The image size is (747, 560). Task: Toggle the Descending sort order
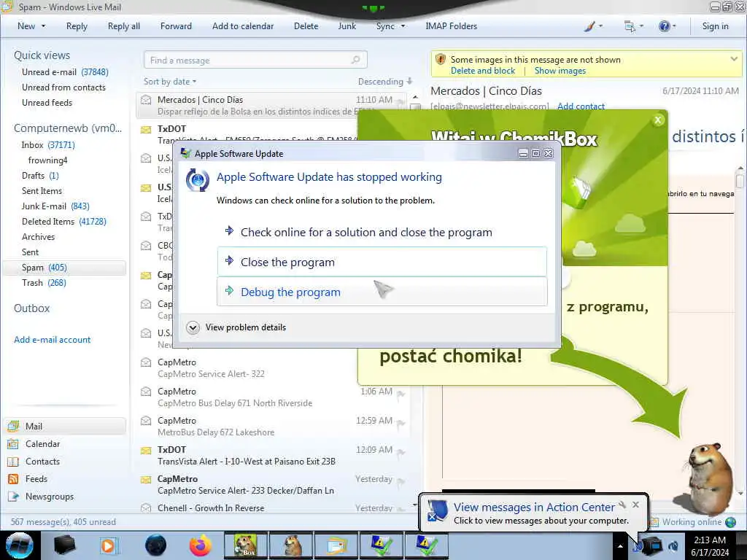coord(385,82)
